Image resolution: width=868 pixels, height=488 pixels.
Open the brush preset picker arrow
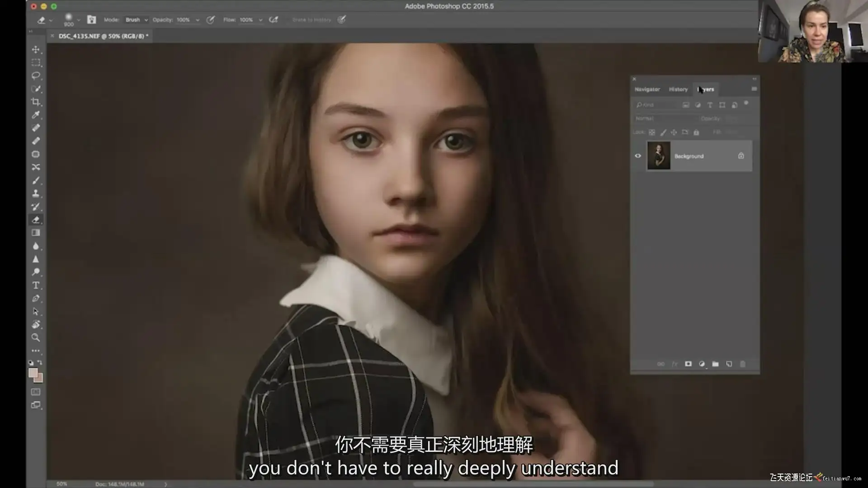pyautogui.click(x=79, y=20)
